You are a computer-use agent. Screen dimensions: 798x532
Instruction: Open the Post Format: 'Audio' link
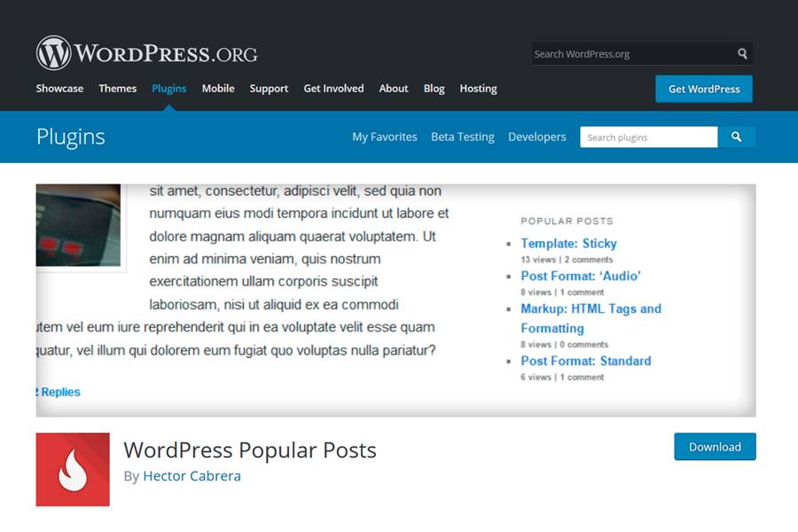click(x=581, y=276)
